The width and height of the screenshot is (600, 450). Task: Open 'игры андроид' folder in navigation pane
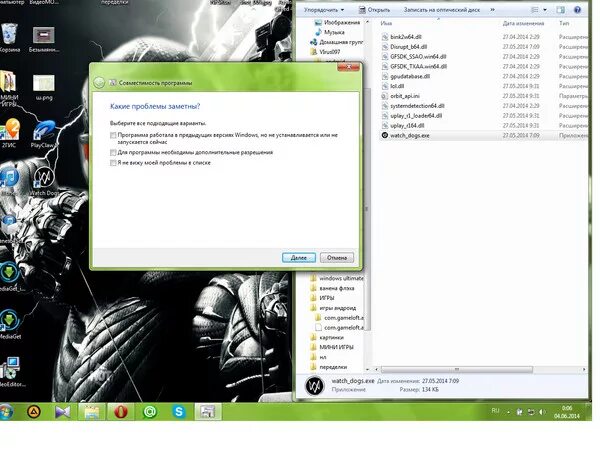338,308
